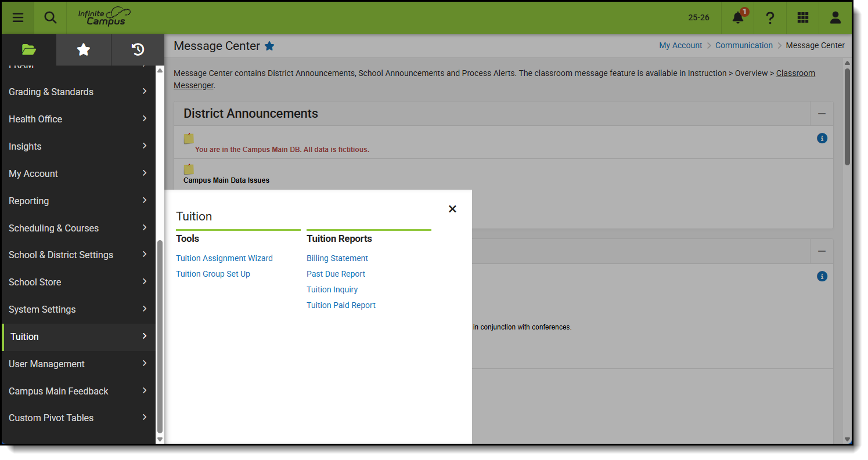This screenshot has height=460, width=868.
Task: Click the Tuition Reports column heading
Action: [339, 238]
